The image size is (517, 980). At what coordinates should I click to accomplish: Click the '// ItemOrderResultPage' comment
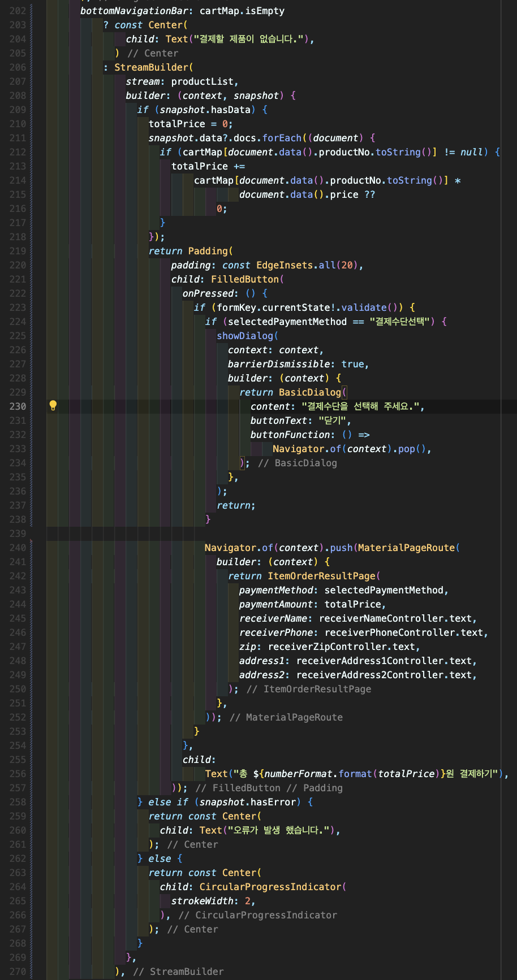pos(309,689)
